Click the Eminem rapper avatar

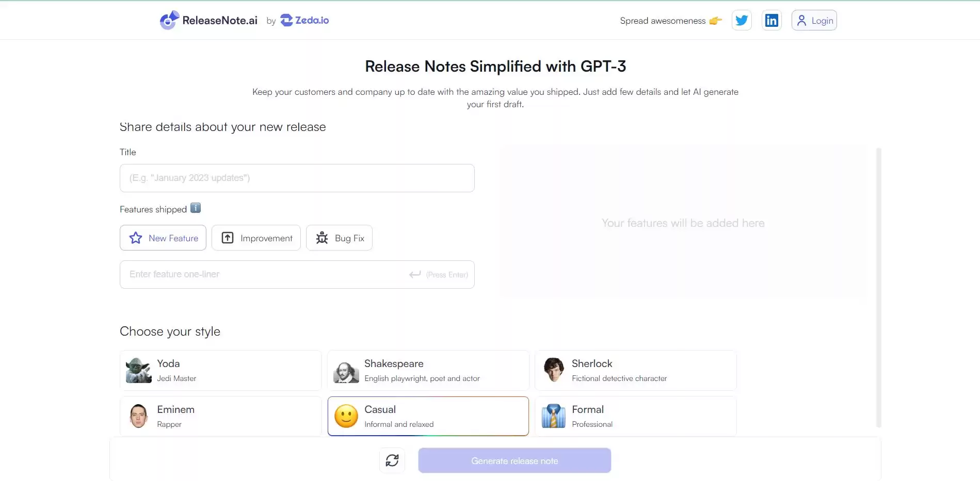[x=138, y=416]
